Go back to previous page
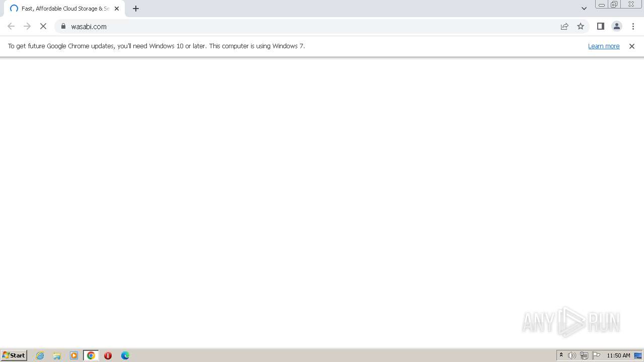Image resolution: width=644 pixels, height=362 pixels. (11, 26)
